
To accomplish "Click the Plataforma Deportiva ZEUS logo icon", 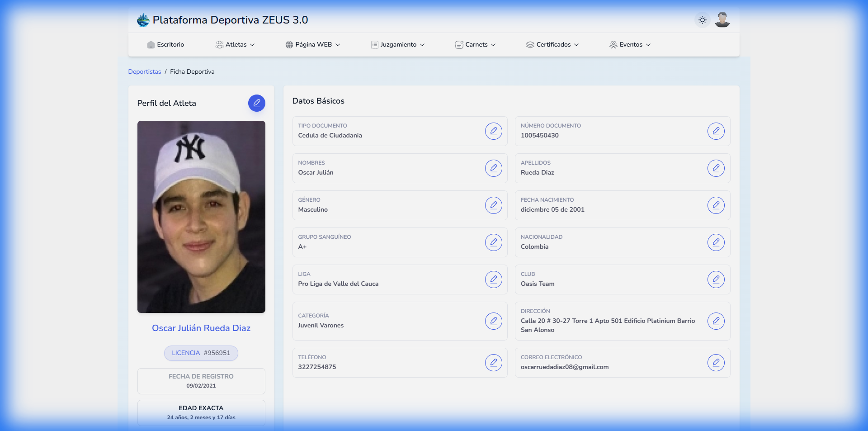I will (143, 20).
